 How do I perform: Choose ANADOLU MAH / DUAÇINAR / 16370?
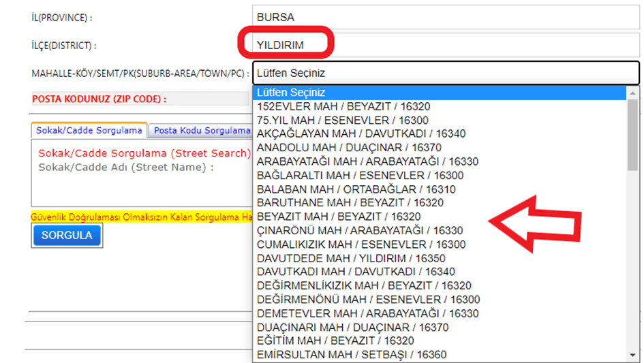tap(349, 148)
